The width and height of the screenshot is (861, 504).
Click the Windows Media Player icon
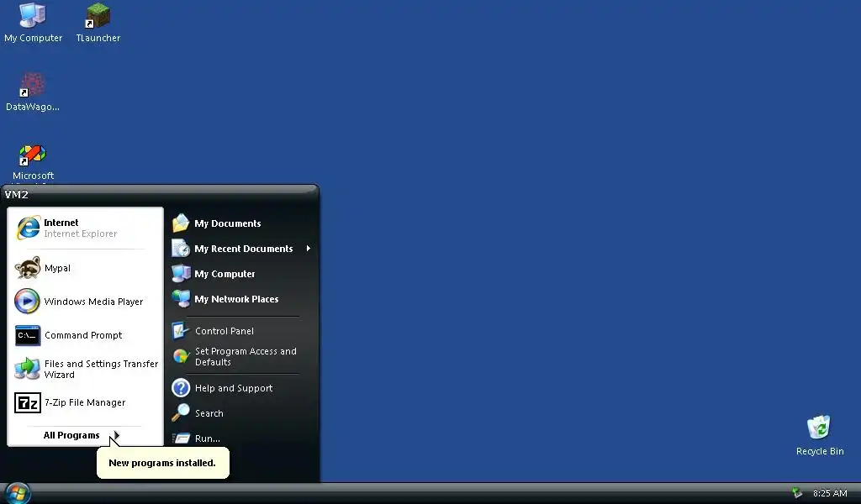point(28,301)
